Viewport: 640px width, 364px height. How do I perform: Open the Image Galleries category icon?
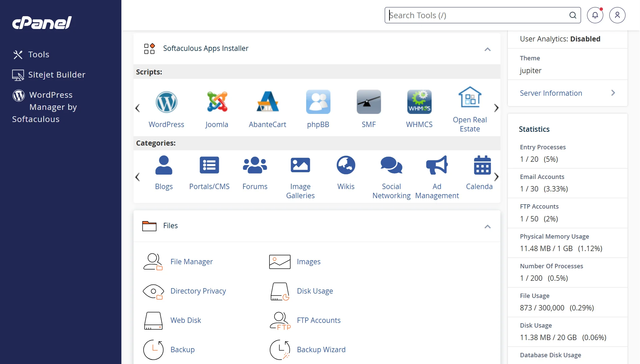(x=300, y=165)
